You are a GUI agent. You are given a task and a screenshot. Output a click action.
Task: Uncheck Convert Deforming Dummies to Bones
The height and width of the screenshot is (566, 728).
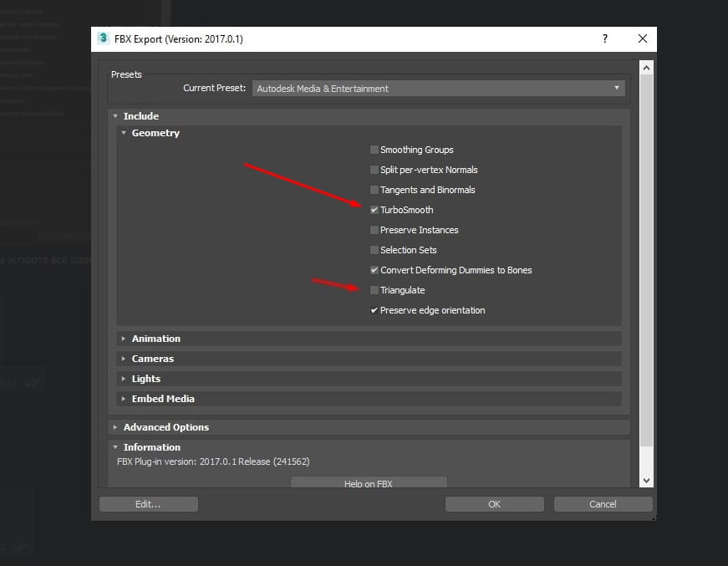tap(374, 270)
